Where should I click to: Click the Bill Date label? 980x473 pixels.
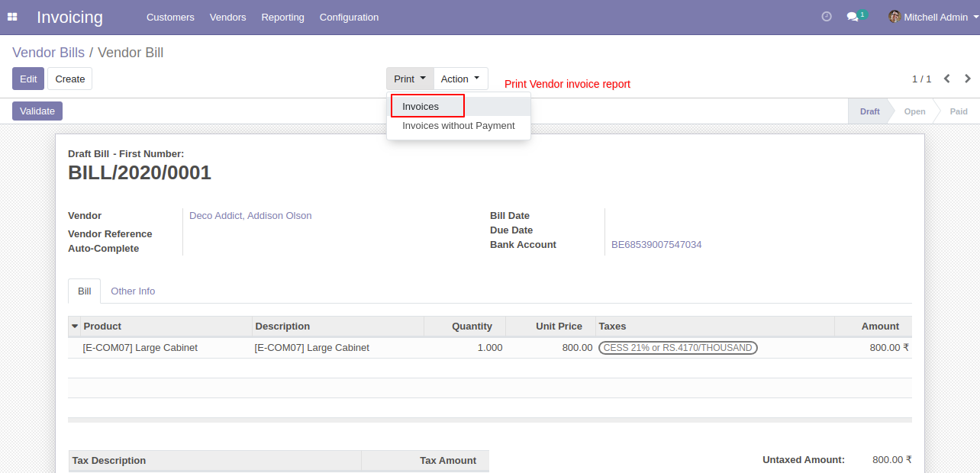click(x=510, y=216)
